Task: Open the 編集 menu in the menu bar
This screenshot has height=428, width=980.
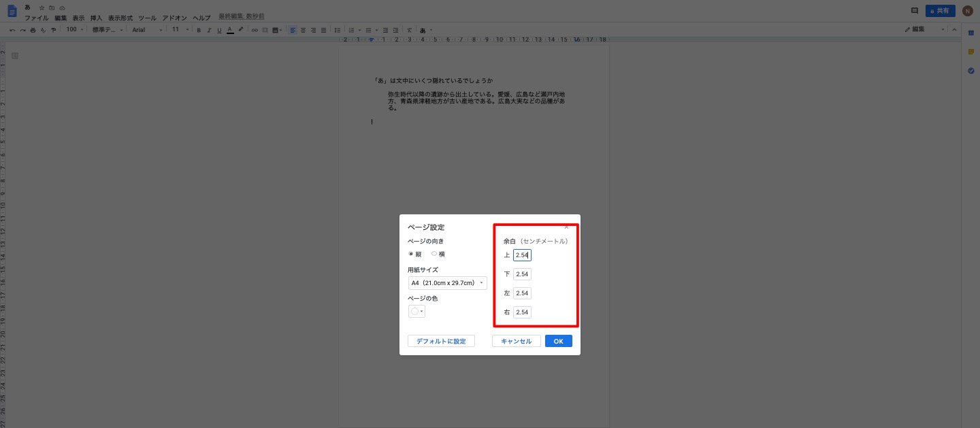Action: (61, 17)
